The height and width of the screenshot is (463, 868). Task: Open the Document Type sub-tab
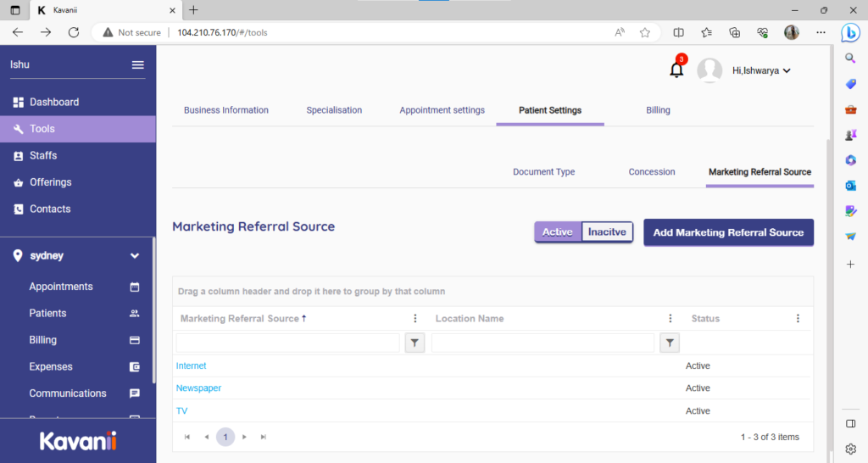coord(543,172)
